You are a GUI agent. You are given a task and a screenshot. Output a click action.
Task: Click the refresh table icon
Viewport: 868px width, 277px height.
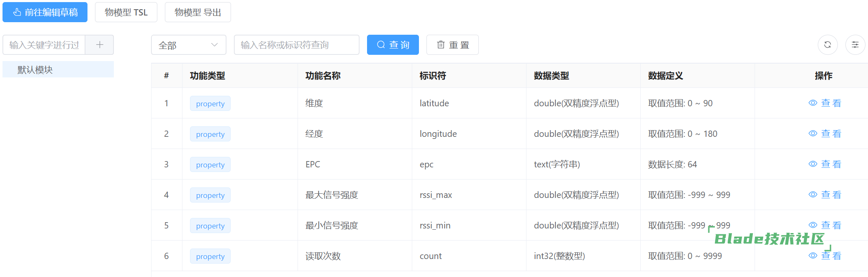pos(827,45)
